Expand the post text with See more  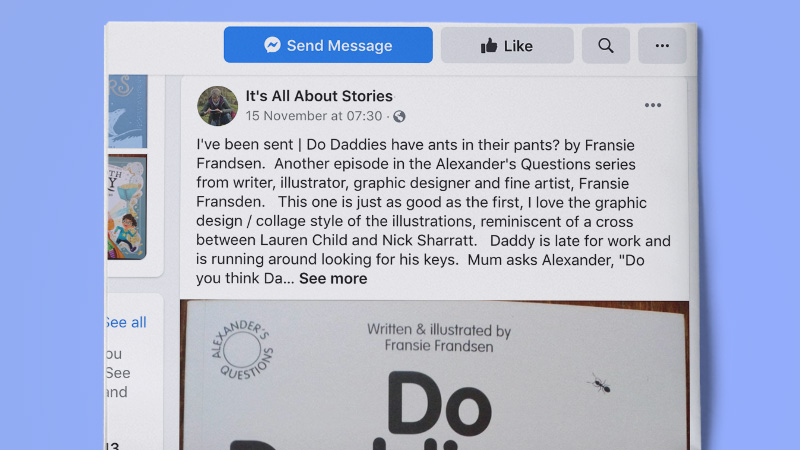pos(333,279)
